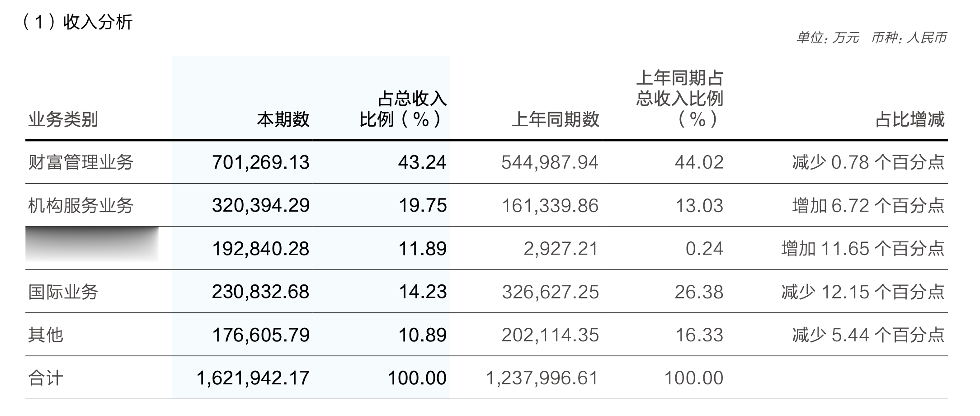Select the 减少 12.15 个百分点 cell
Viewport: 980px width, 416px height.
[x=863, y=292]
